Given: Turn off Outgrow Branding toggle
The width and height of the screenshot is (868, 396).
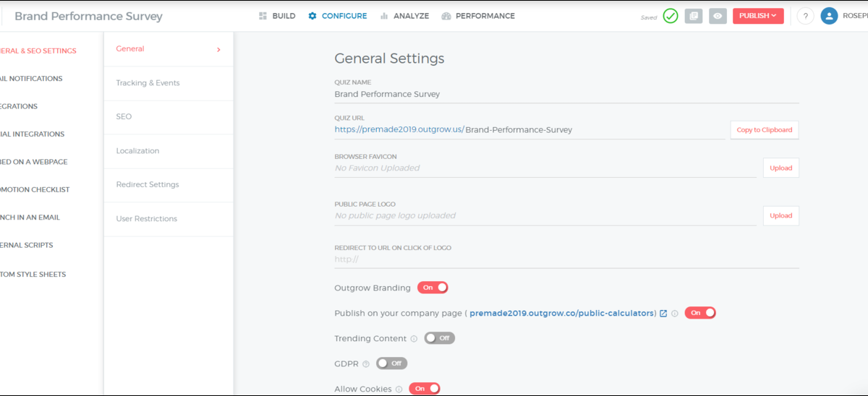Looking at the screenshot, I should 433,288.
